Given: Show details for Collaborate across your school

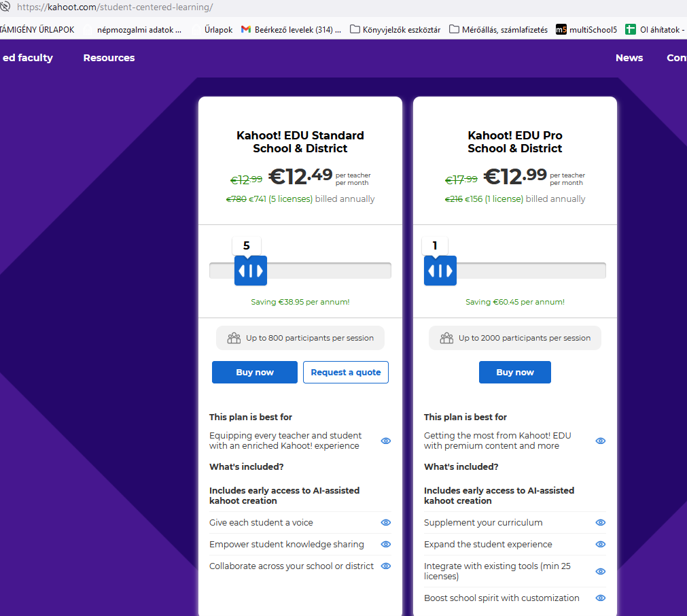Looking at the screenshot, I should click(x=385, y=566).
